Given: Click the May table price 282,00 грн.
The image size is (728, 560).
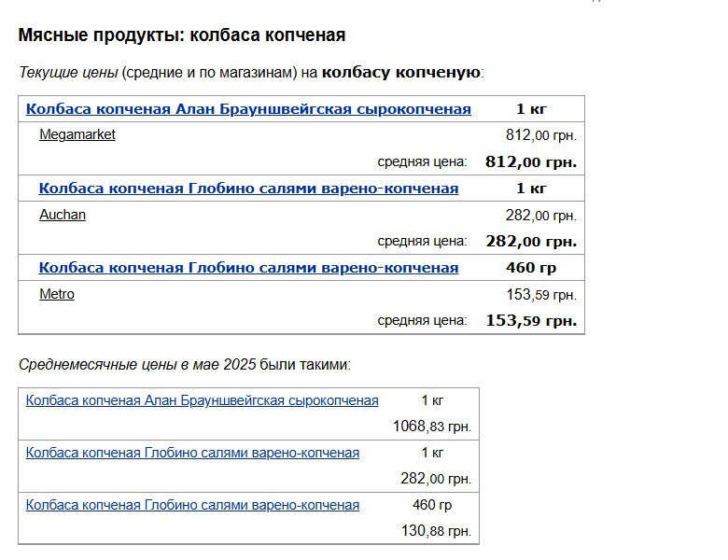Looking at the screenshot, I should [x=436, y=478].
